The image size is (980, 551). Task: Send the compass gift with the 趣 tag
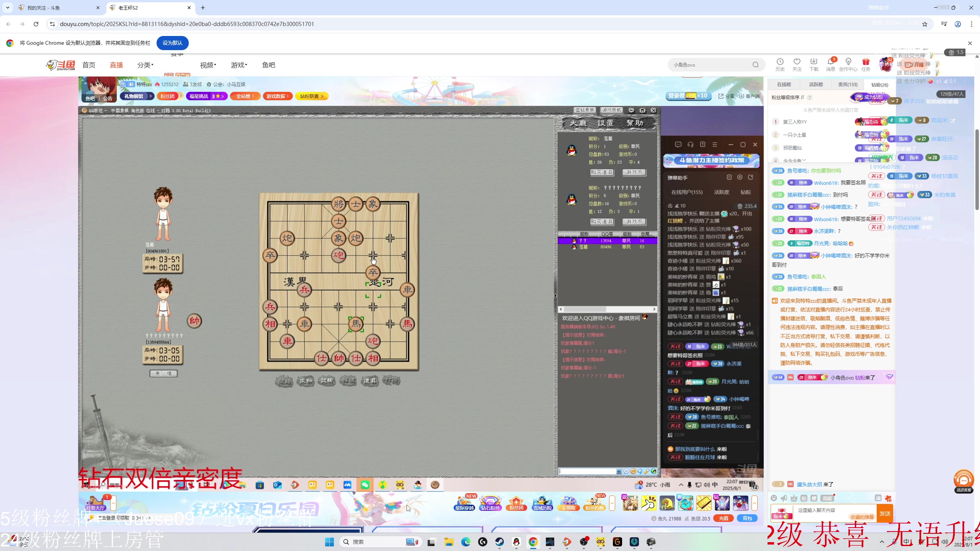[685, 503]
